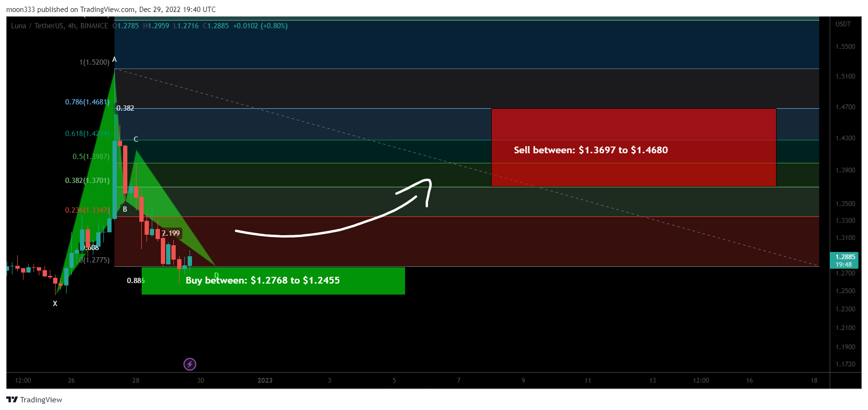Click the USDT currency label on price axis
Screen dimensions: 868x410
[843, 24]
